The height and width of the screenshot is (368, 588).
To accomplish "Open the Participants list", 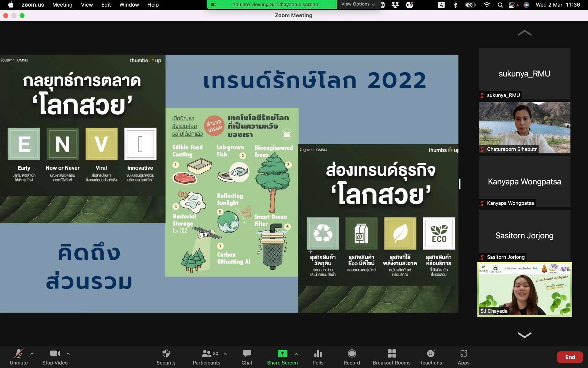I will coord(206,354).
